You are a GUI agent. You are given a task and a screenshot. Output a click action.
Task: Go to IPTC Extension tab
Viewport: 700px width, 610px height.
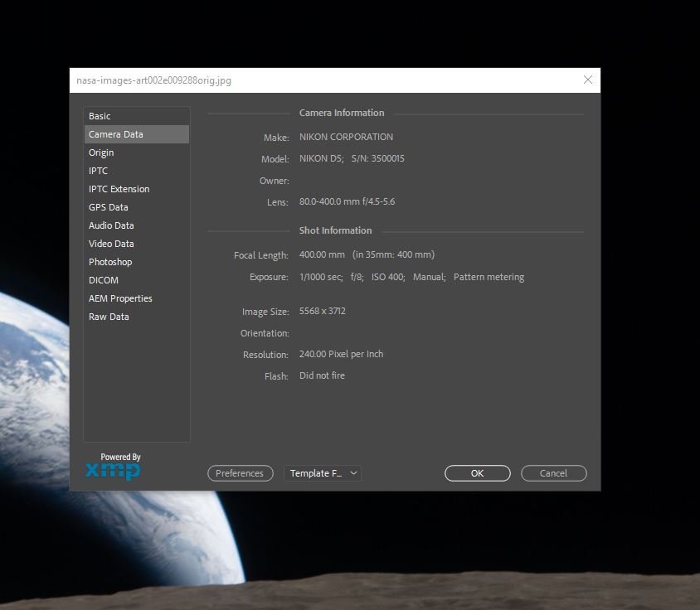tap(137, 189)
